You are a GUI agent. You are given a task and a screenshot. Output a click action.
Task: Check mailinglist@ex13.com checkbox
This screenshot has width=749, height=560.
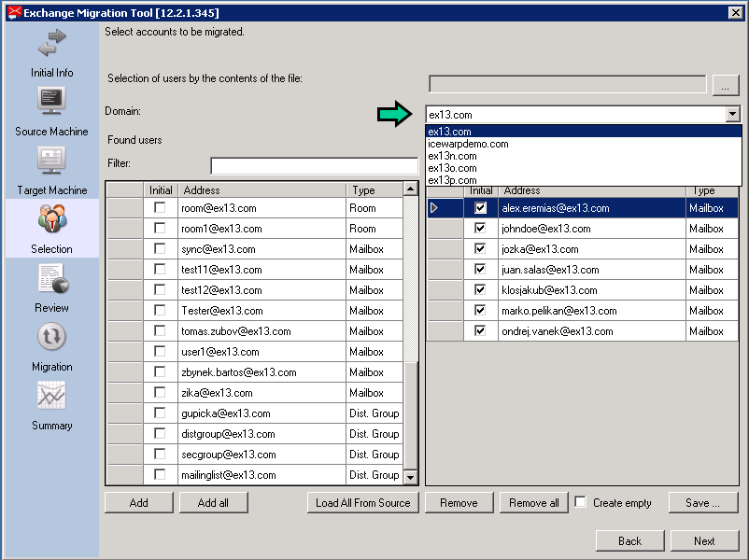[160, 474]
